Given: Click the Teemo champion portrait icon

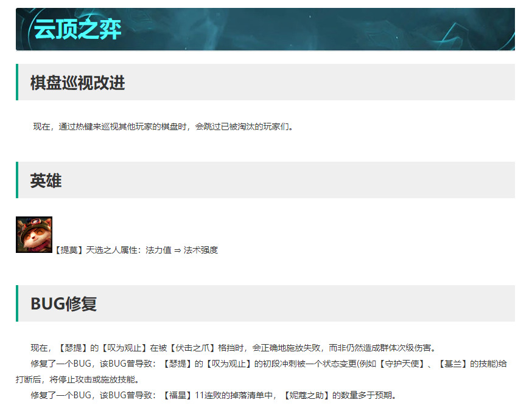Looking at the screenshot, I should click(x=34, y=235).
